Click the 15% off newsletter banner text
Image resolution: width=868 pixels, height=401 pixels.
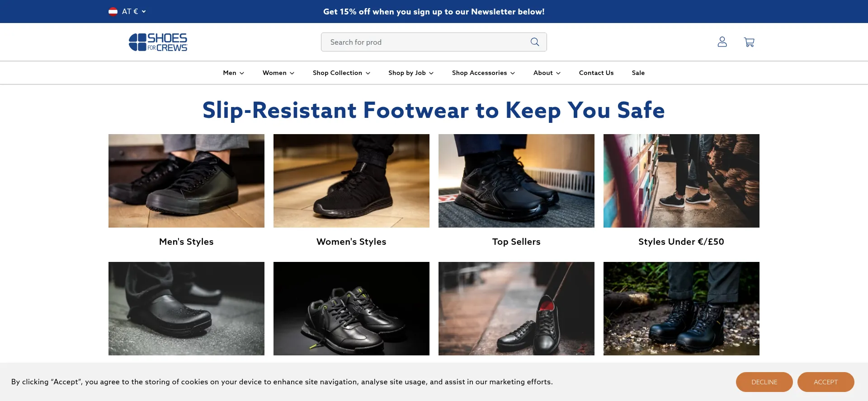(x=434, y=12)
